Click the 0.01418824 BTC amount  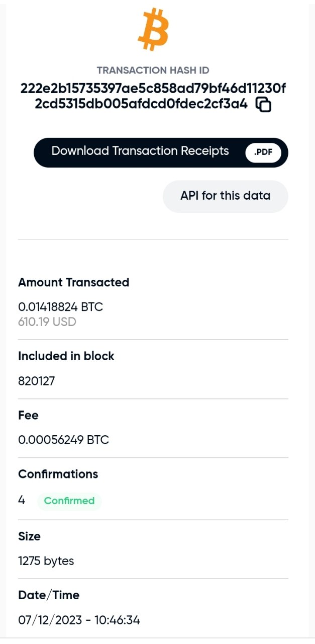pyautogui.click(x=61, y=307)
